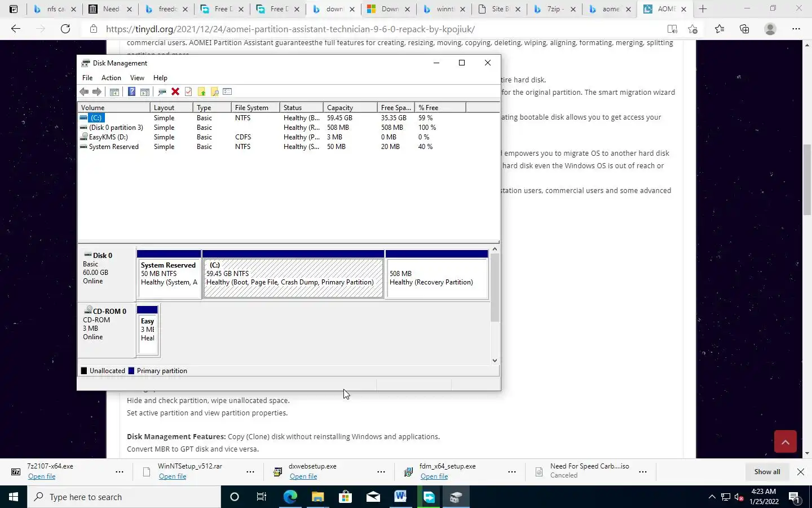The height and width of the screenshot is (508, 812).
Task: Open the Action menu in Disk Management
Action: coord(111,78)
